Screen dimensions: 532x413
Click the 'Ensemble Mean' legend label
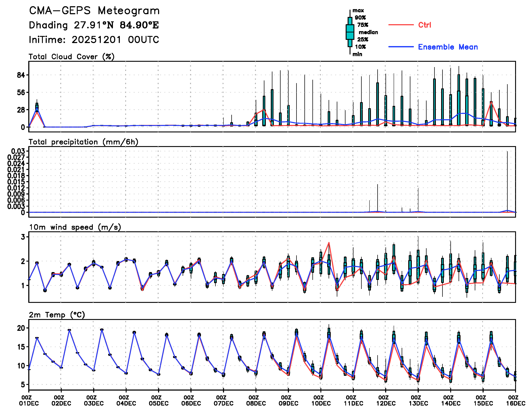(448, 47)
